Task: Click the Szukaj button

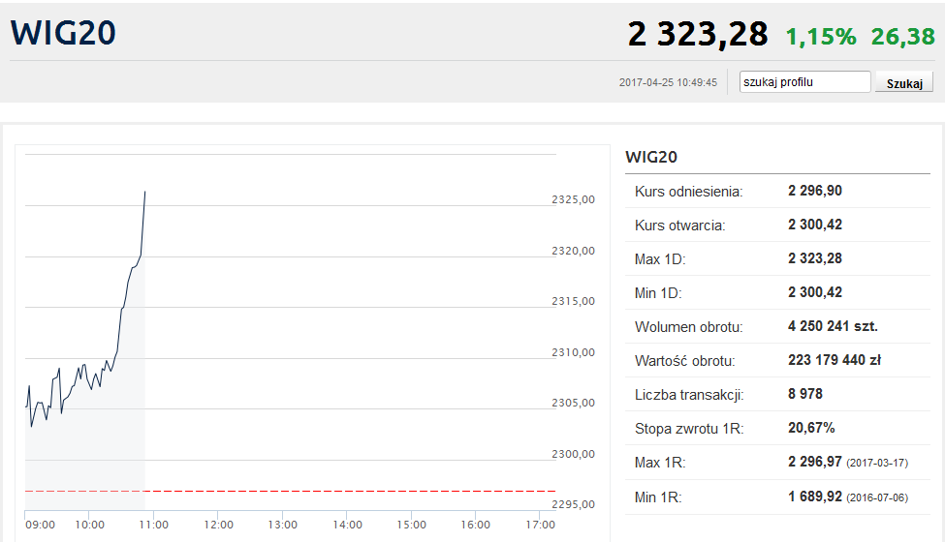Action: (904, 83)
